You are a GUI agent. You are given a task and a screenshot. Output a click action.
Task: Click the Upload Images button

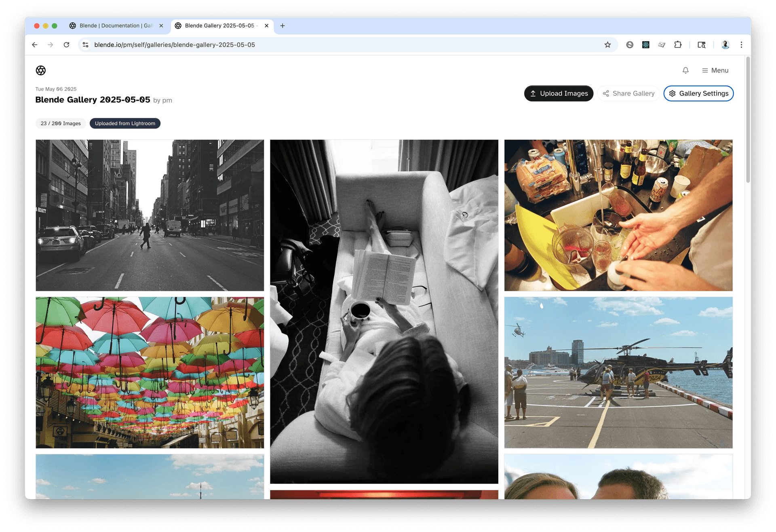click(x=559, y=93)
